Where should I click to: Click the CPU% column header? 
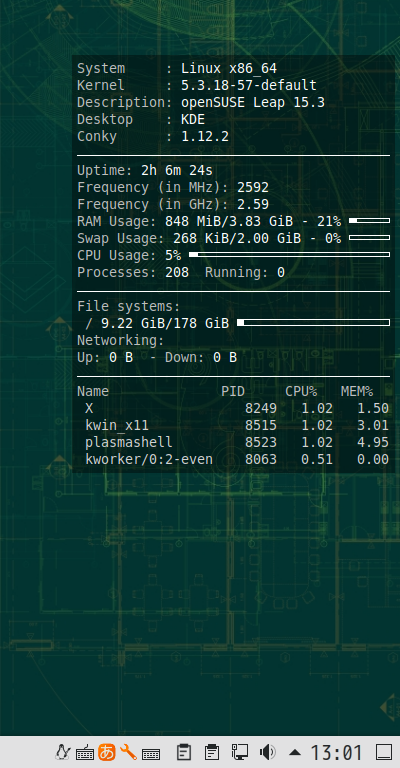(301, 391)
